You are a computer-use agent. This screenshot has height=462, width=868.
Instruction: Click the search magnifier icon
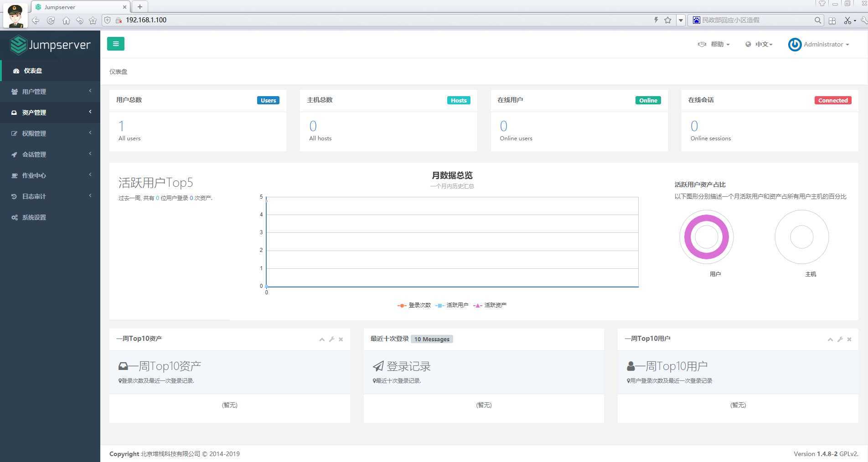coord(818,20)
